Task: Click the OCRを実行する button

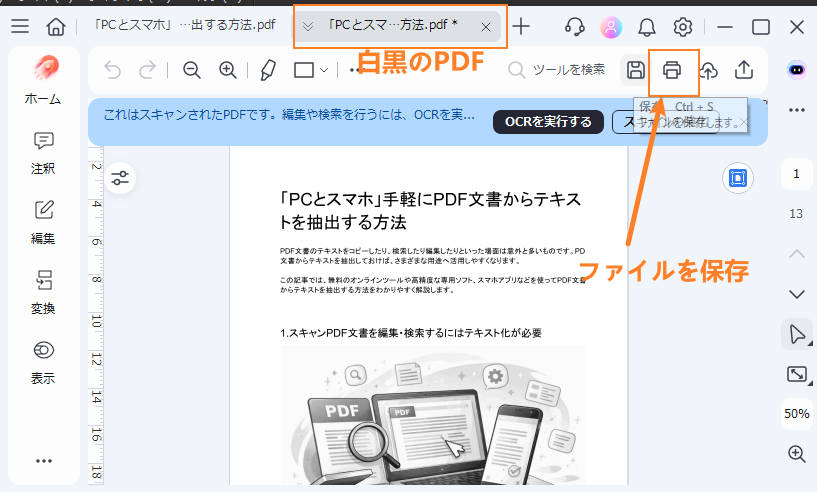Action: pos(548,122)
